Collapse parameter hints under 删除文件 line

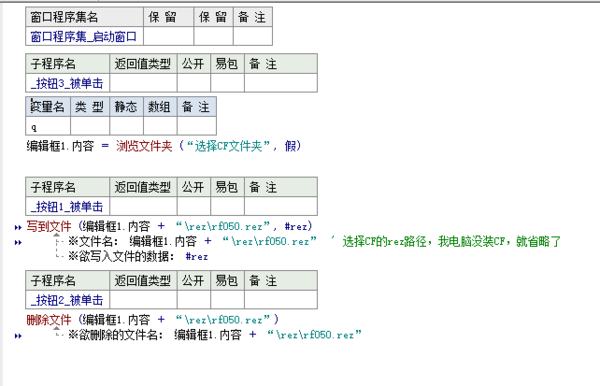click(56, 328)
